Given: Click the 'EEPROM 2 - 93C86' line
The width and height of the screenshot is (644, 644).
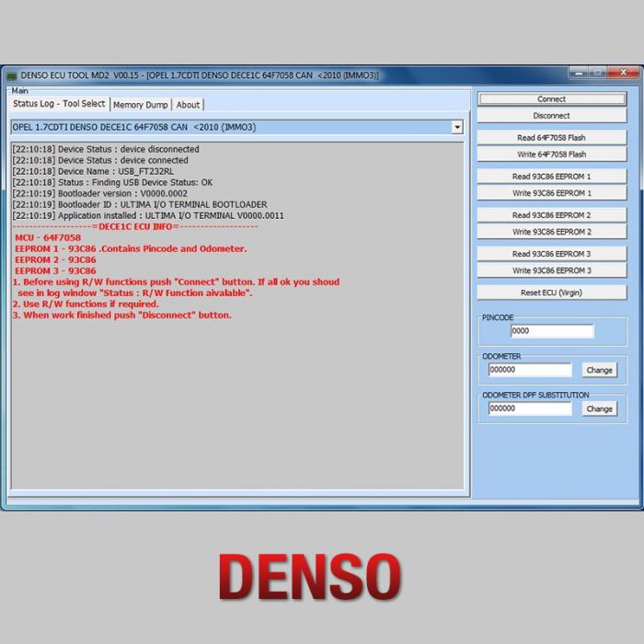Looking at the screenshot, I should [55, 260].
